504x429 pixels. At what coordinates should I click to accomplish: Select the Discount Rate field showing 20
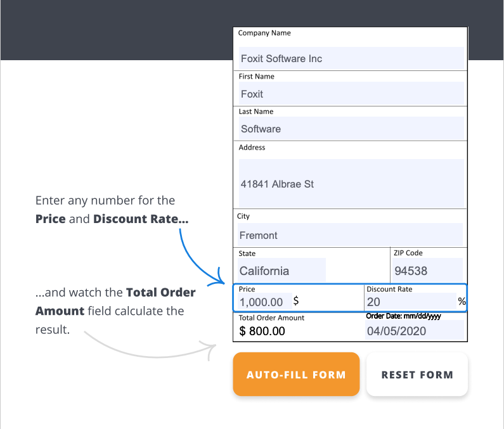tap(409, 302)
